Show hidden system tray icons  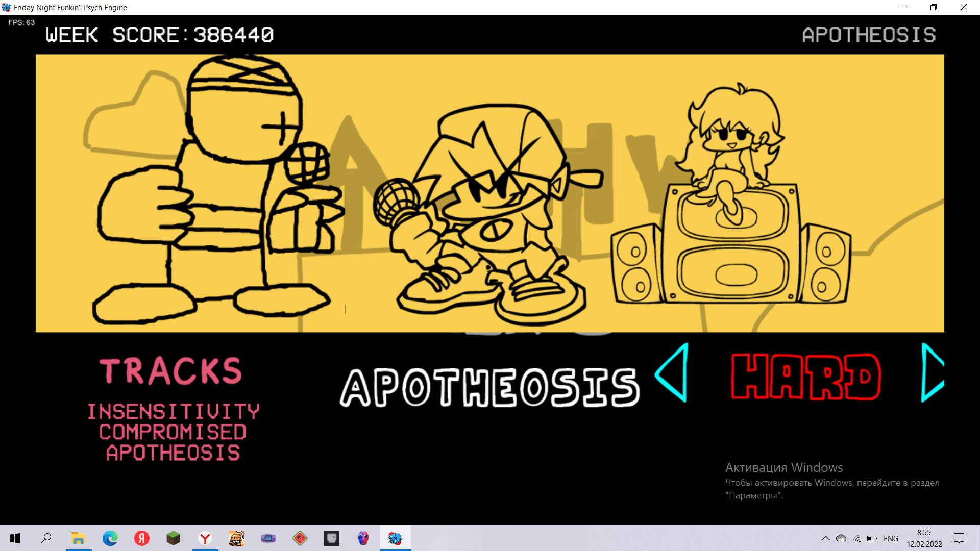pyautogui.click(x=825, y=538)
